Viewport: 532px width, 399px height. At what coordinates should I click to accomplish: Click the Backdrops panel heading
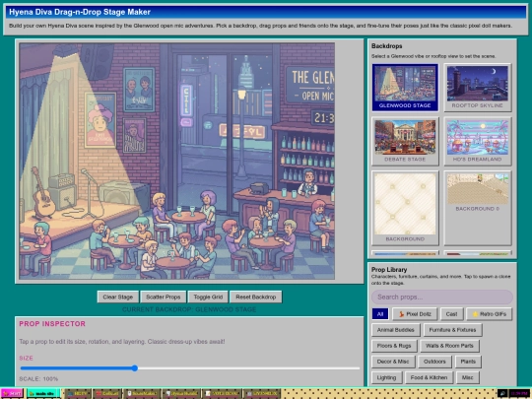click(x=387, y=46)
